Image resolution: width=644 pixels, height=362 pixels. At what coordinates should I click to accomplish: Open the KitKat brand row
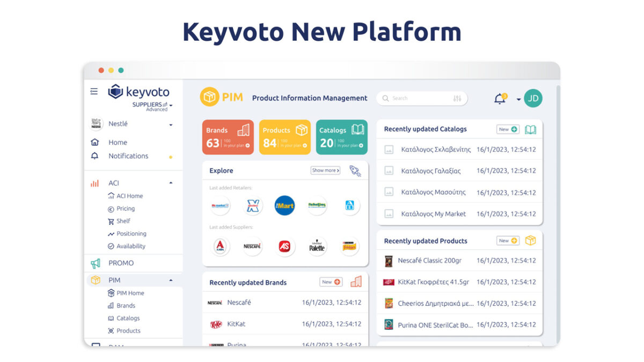(x=285, y=324)
